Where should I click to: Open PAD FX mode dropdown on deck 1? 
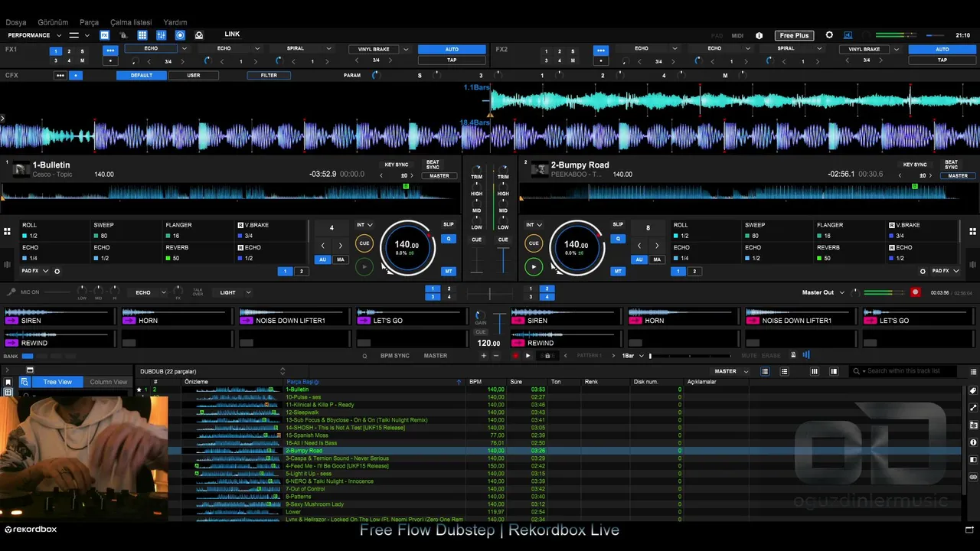click(x=35, y=271)
